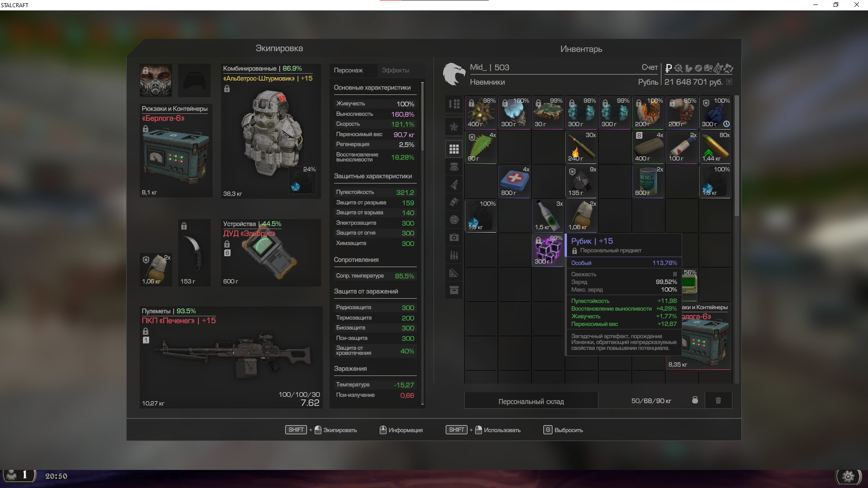Select the blue crystal artifact at 100%

[514, 113]
